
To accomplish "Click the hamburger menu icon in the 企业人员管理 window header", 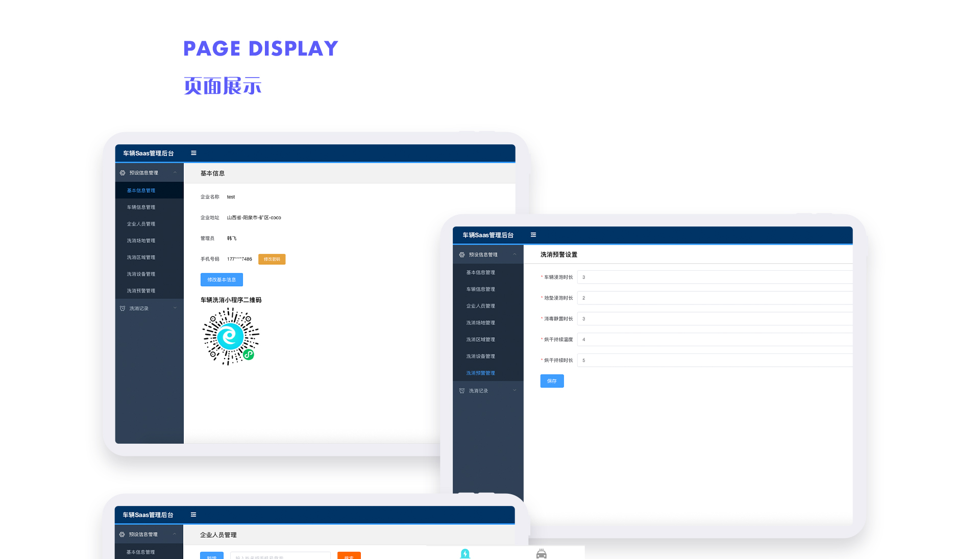I will coord(193,515).
